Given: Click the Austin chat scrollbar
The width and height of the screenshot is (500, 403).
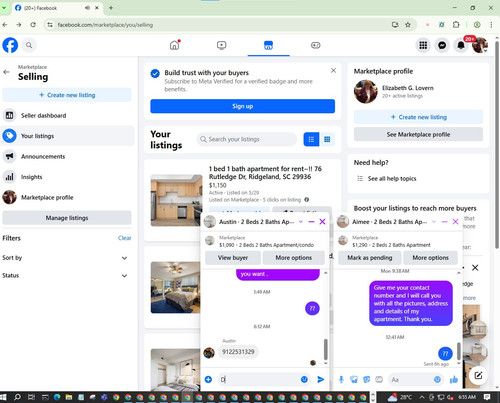Looking at the screenshot, I should tap(326, 349).
